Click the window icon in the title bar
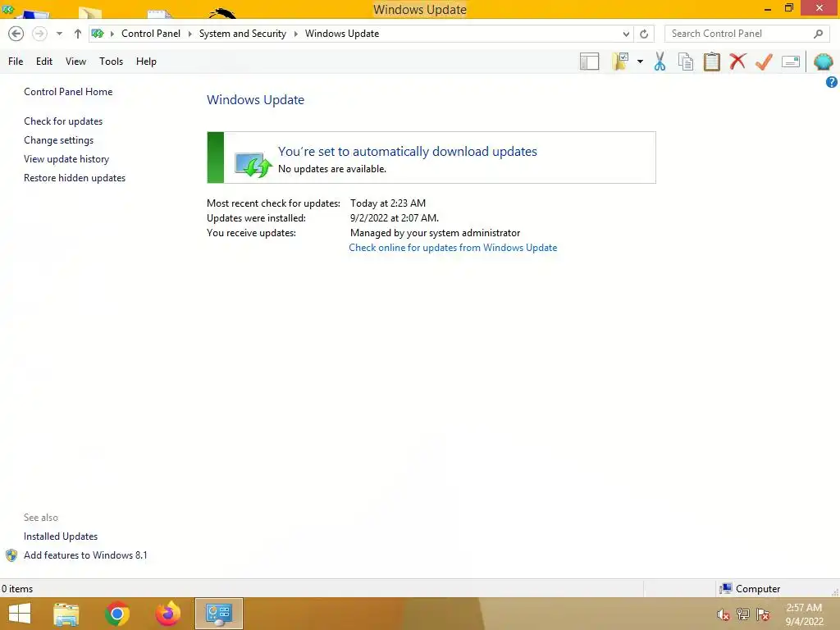Screen dimensions: 840x630 coord(7,8)
